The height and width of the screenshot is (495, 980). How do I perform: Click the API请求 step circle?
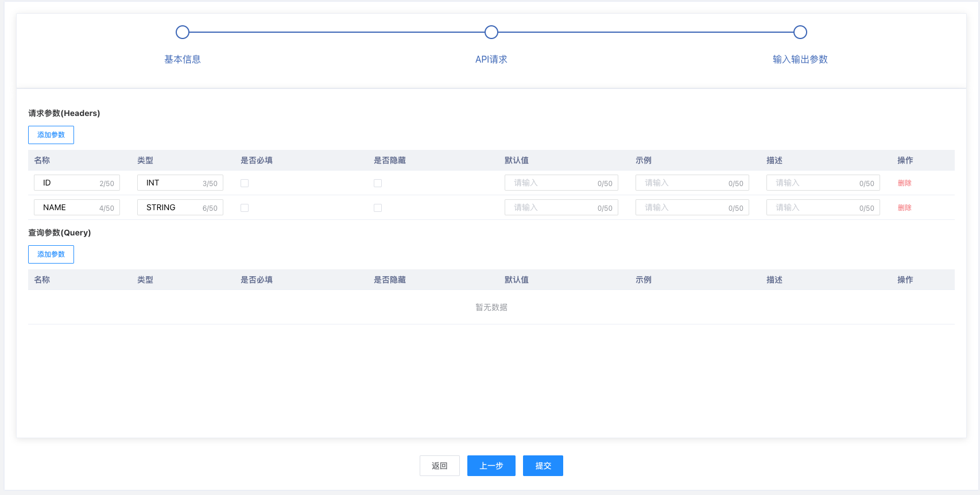point(491,32)
